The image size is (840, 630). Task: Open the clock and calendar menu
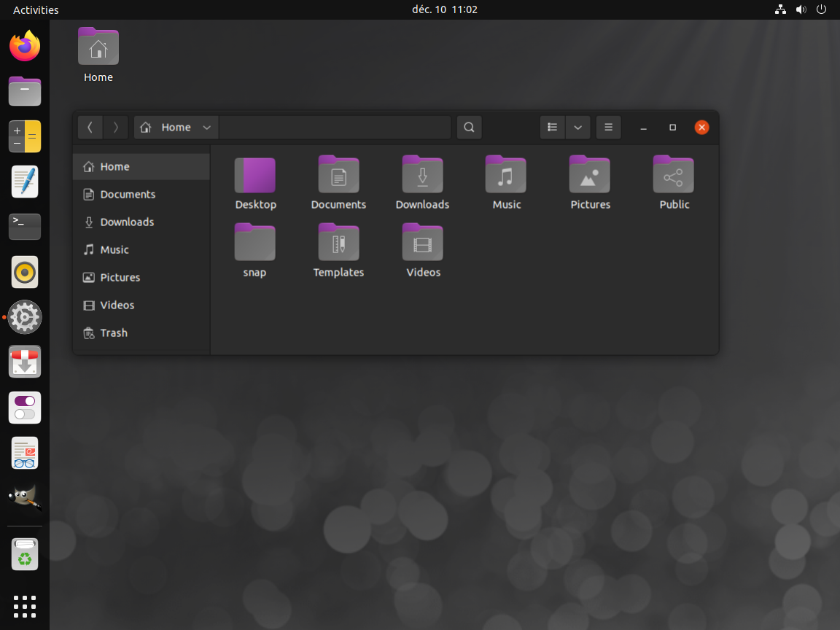[445, 9]
